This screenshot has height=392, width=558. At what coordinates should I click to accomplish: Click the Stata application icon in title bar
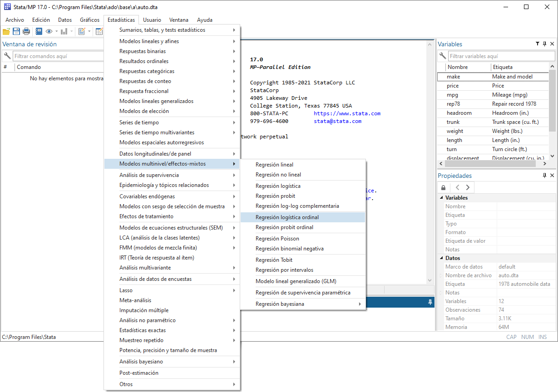pyautogui.click(x=7, y=7)
